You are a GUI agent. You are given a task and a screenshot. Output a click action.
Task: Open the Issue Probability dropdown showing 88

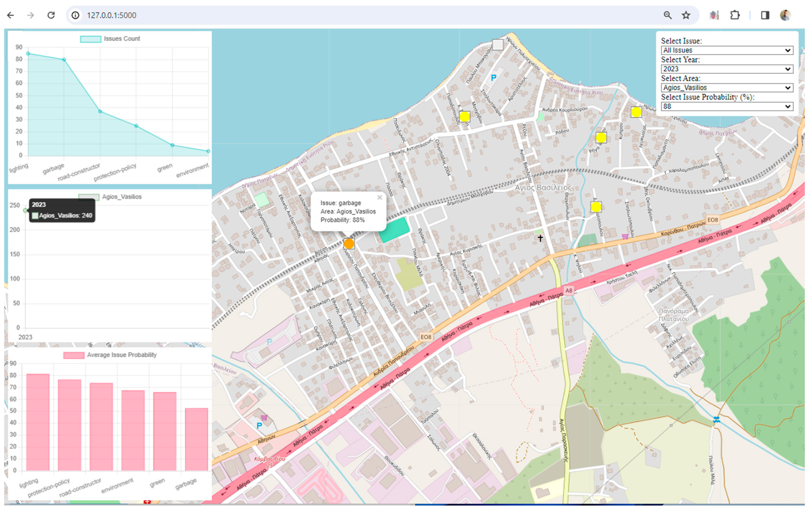pyautogui.click(x=727, y=106)
